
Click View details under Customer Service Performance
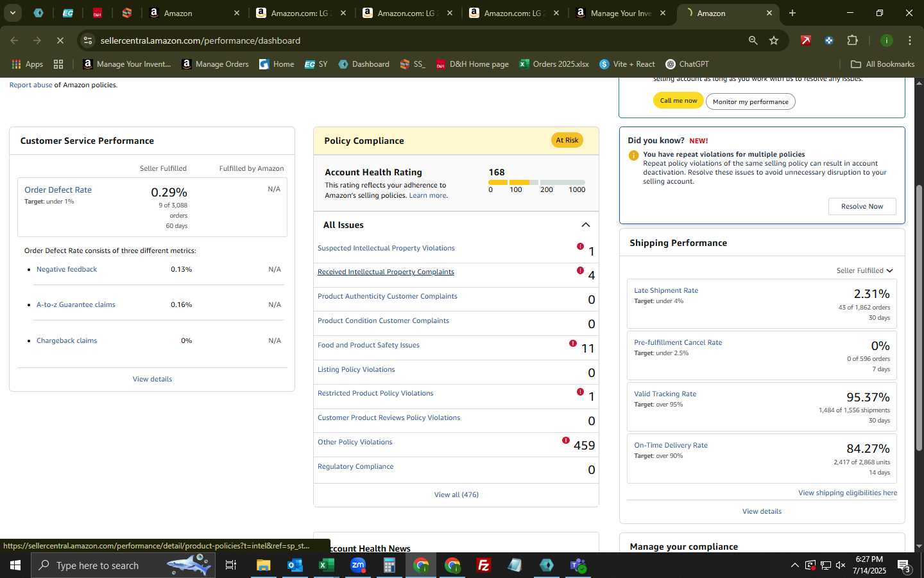pyautogui.click(x=152, y=380)
